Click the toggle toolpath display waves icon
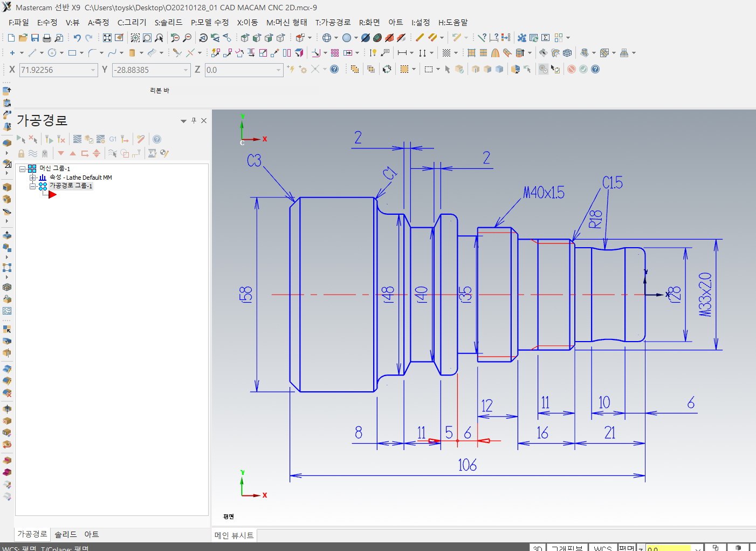The width and height of the screenshot is (756, 551). pyautogui.click(x=33, y=153)
